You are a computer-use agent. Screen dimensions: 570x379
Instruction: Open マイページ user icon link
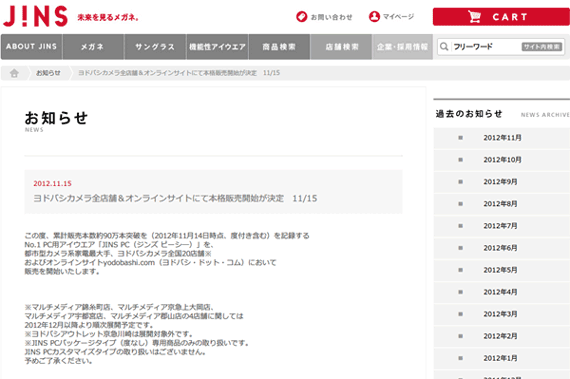point(391,17)
